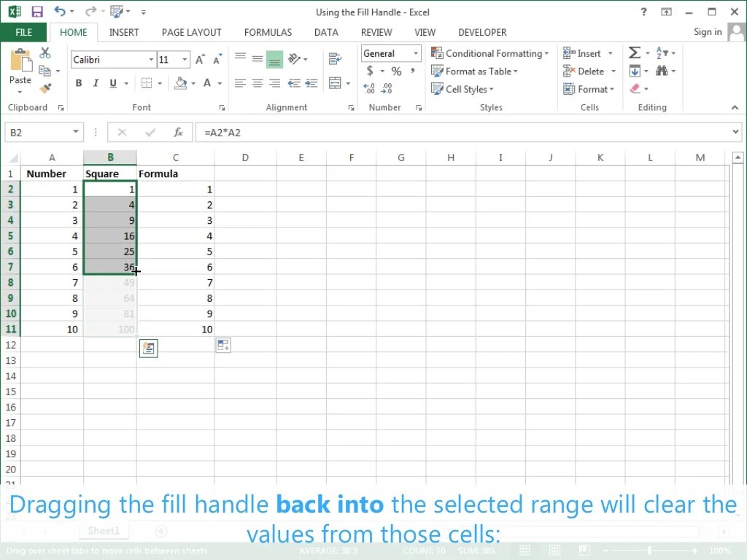This screenshot has width=747, height=560.
Task: Toggle underline formatting
Action: point(115,83)
